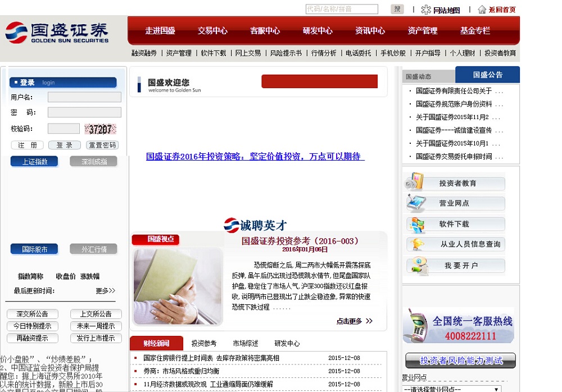The width and height of the screenshot is (562, 392).
Task: Open 交易中心 main menu
Action: pos(212,31)
